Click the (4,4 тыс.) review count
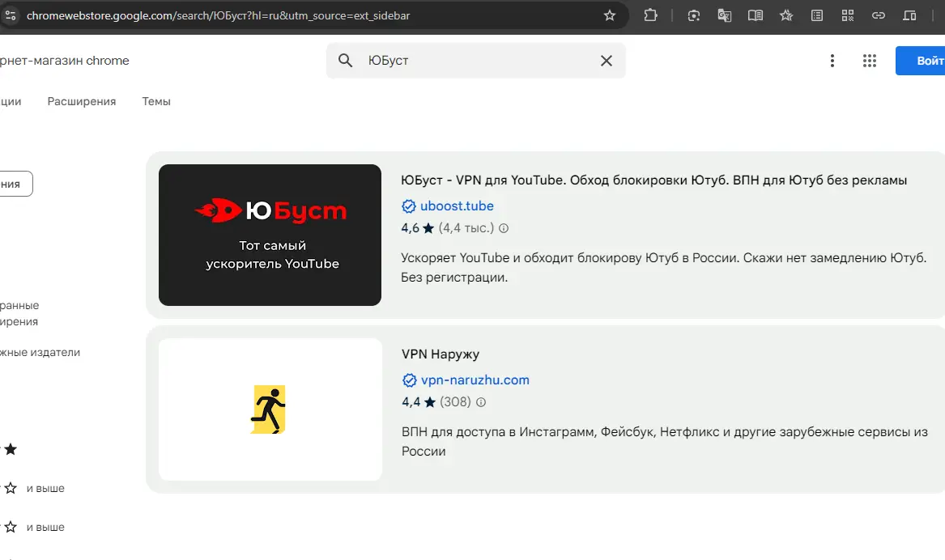The height and width of the screenshot is (560, 945). 466,228
